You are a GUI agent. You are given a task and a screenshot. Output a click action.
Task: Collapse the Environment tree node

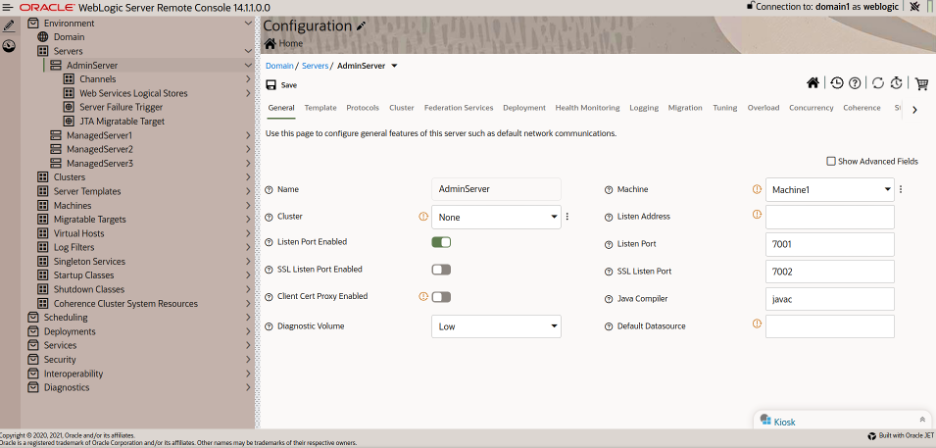pyautogui.click(x=248, y=23)
